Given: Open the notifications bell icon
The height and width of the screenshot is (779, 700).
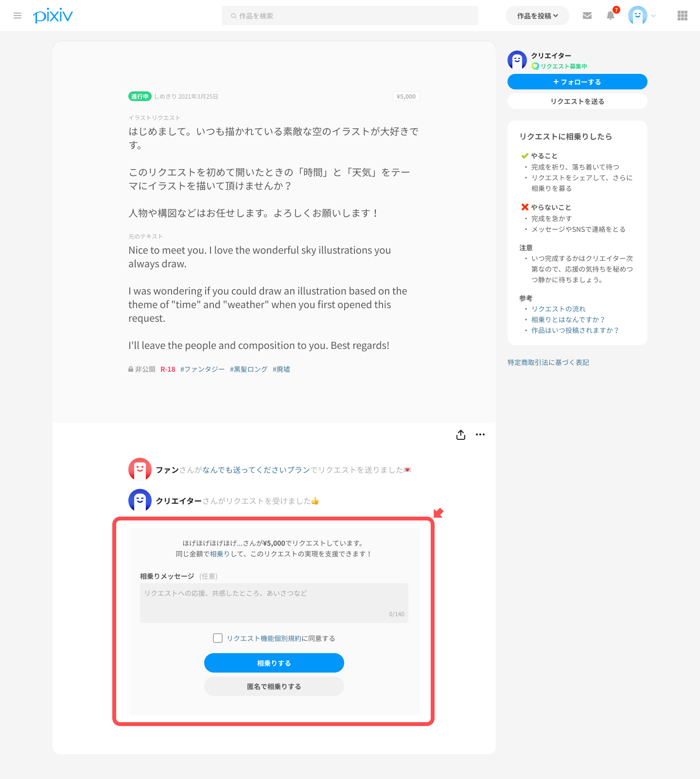Looking at the screenshot, I should 611,16.
